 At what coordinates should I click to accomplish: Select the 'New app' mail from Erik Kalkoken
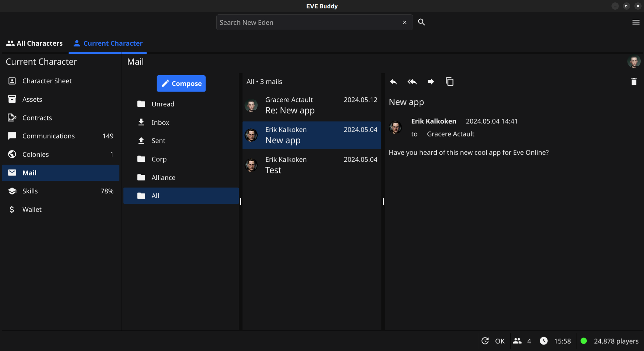(312, 135)
